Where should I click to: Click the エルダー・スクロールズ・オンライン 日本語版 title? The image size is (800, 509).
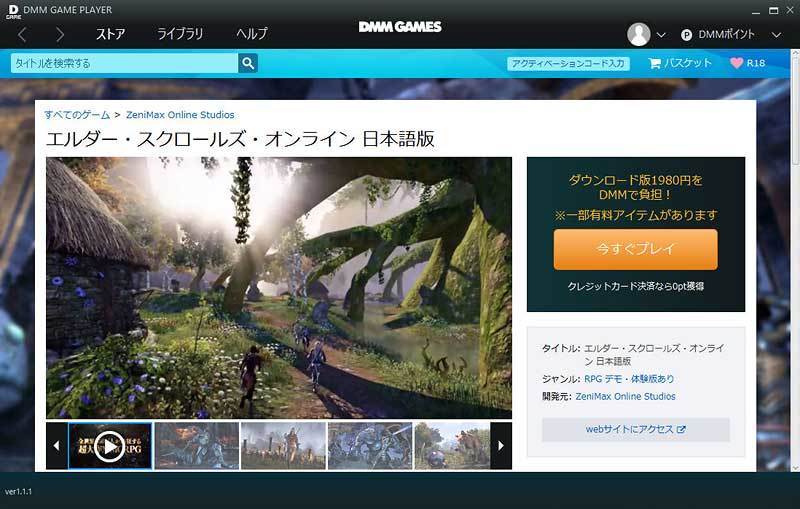[x=240, y=139]
